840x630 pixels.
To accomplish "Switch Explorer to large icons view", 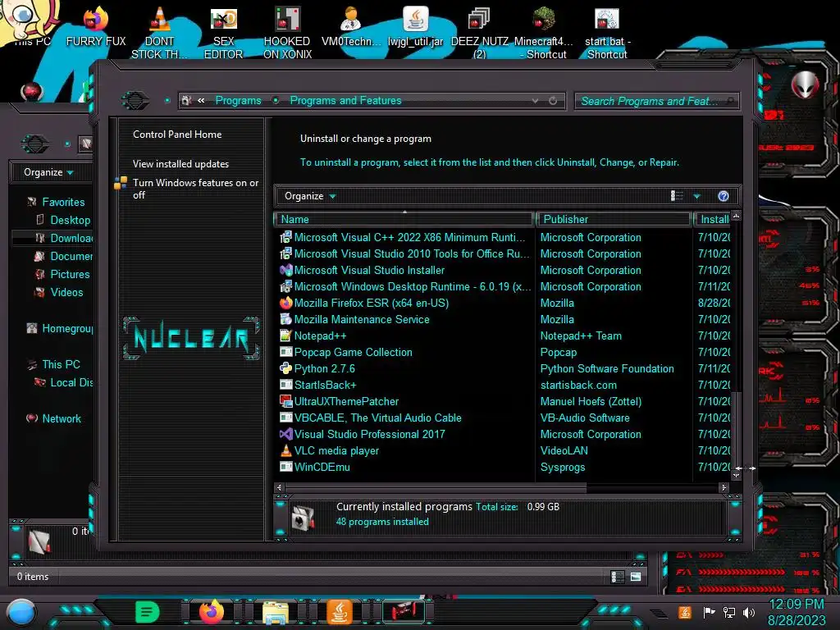I will [x=636, y=577].
